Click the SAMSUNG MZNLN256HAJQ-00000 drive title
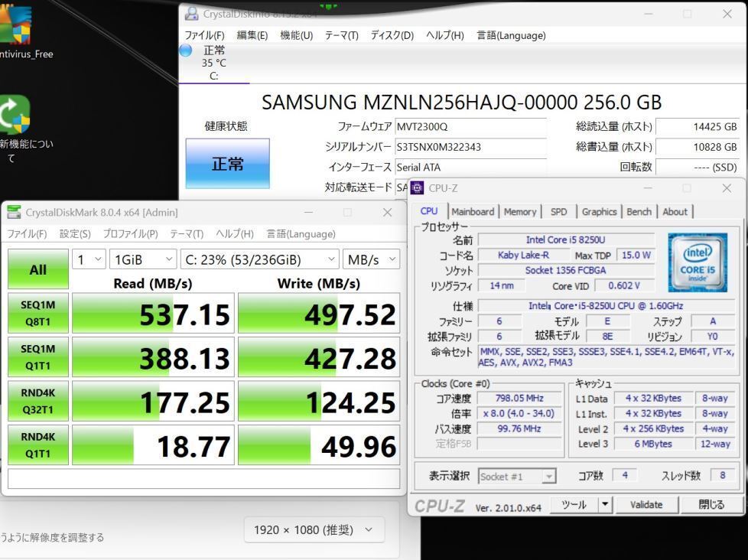Screen dimensions: 748x560 click(x=461, y=102)
